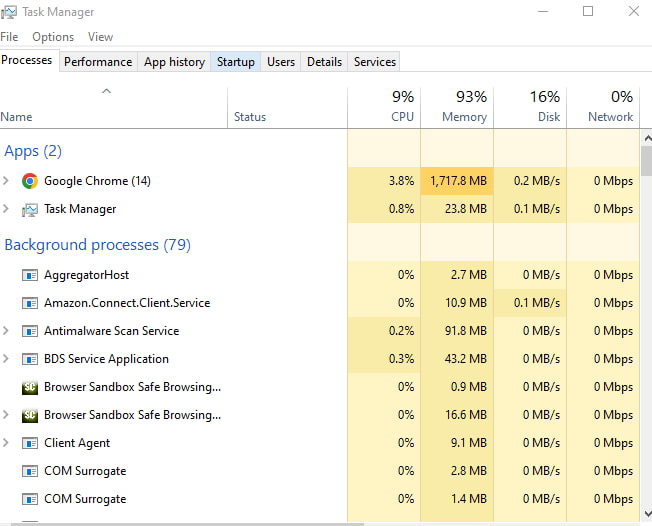
Task: Click Antimalware's 91.8 MB memory value
Action: (x=466, y=331)
